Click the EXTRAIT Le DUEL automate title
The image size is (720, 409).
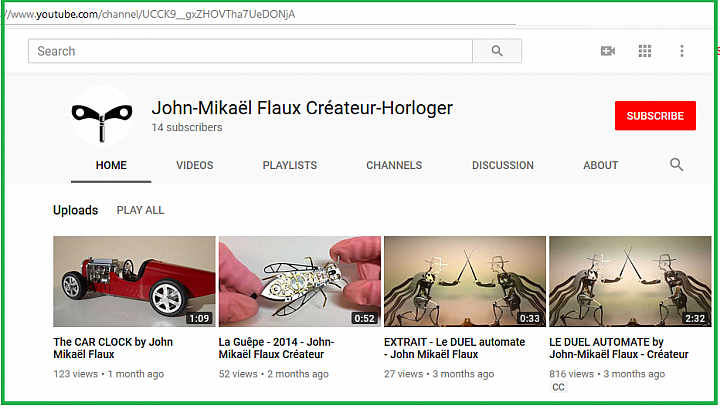(455, 348)
